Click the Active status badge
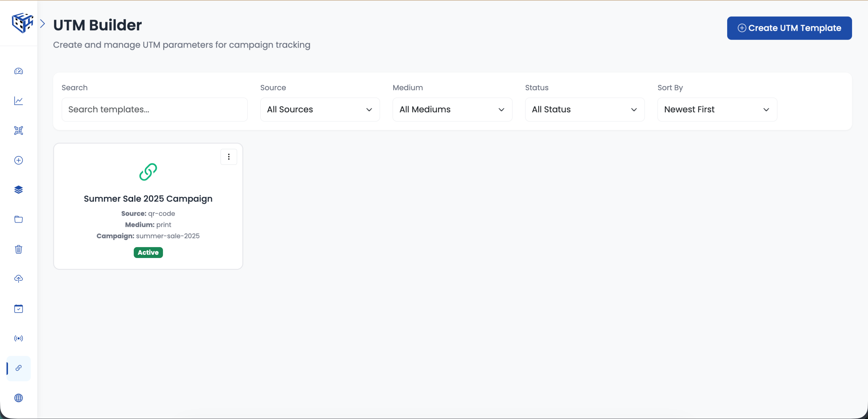 click(x=148, y=252)
